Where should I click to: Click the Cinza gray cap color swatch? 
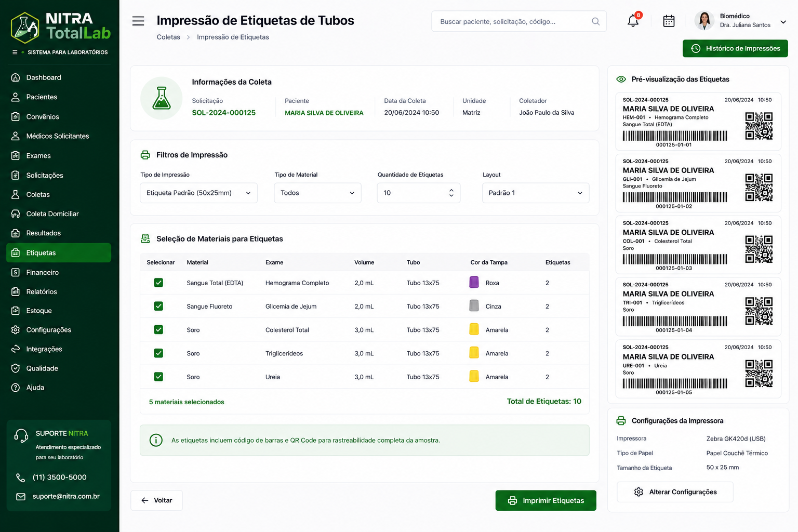click(x=474, y=305)
